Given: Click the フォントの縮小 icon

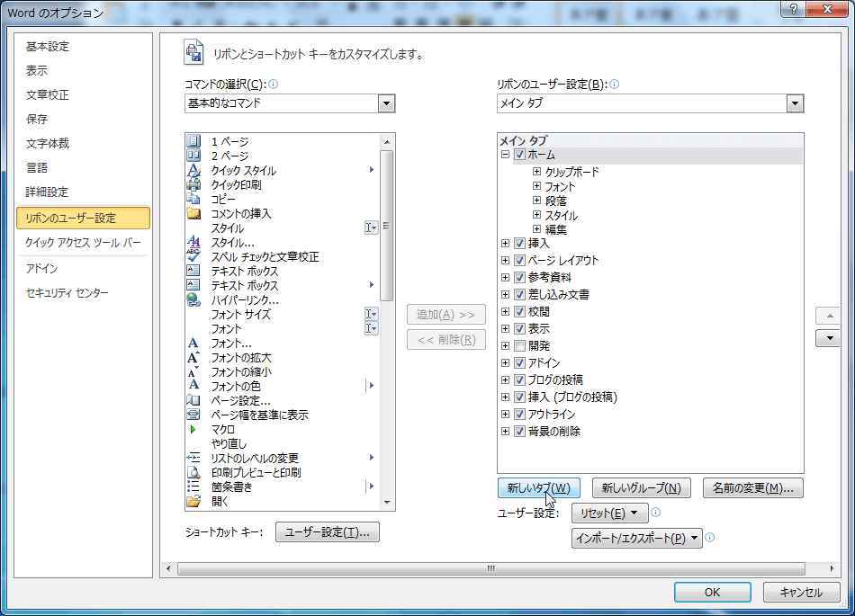Looking at the screenshot, I should pos(193,372).
